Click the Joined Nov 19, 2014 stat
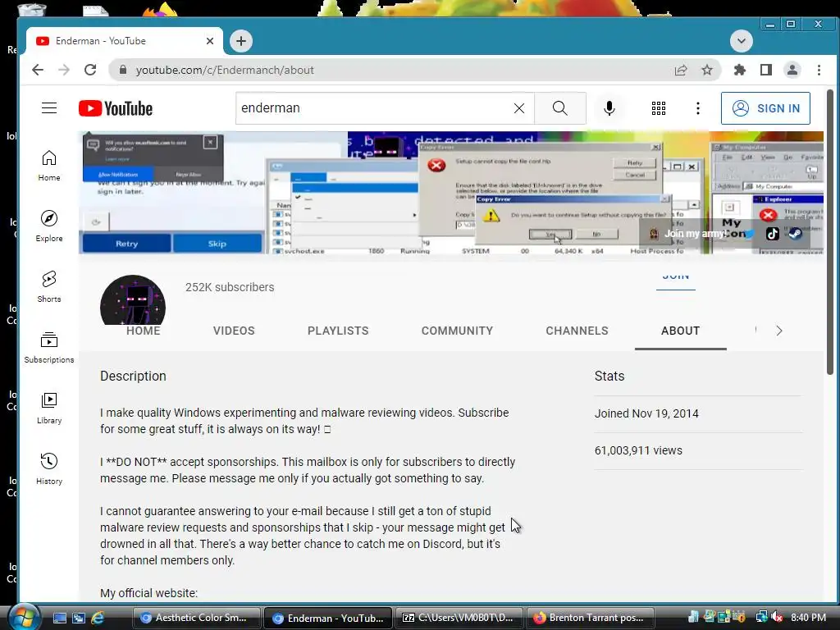Screen dimensions: 840x630 coord(646,413)
